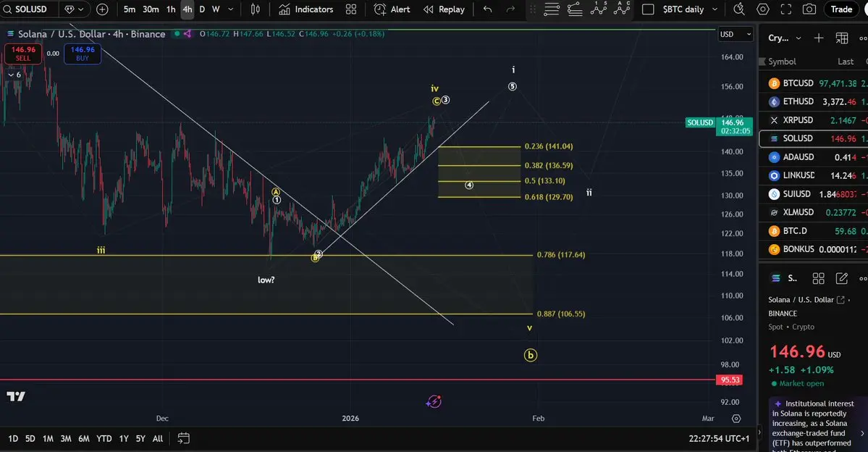Image resolution: width=868 pixels, height=452 pixels.
Task: Set date range to All
Action: (x=158, y=439)
